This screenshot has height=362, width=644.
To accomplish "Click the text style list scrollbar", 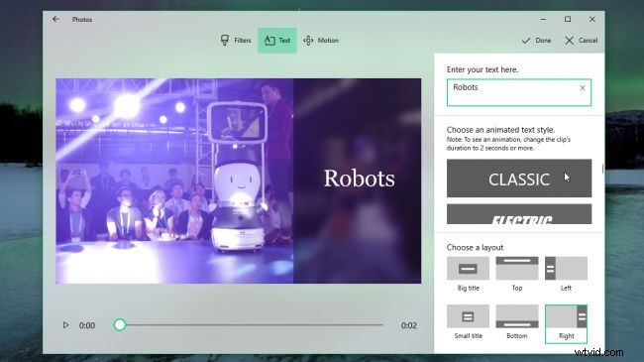I will pyautogui.click(x=602, y=168).
